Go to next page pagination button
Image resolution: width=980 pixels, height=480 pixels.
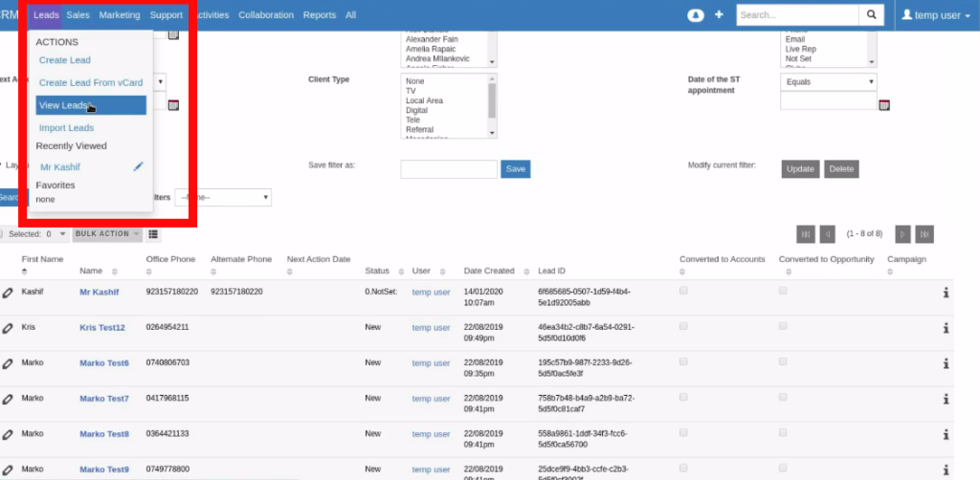click(902, 234)
